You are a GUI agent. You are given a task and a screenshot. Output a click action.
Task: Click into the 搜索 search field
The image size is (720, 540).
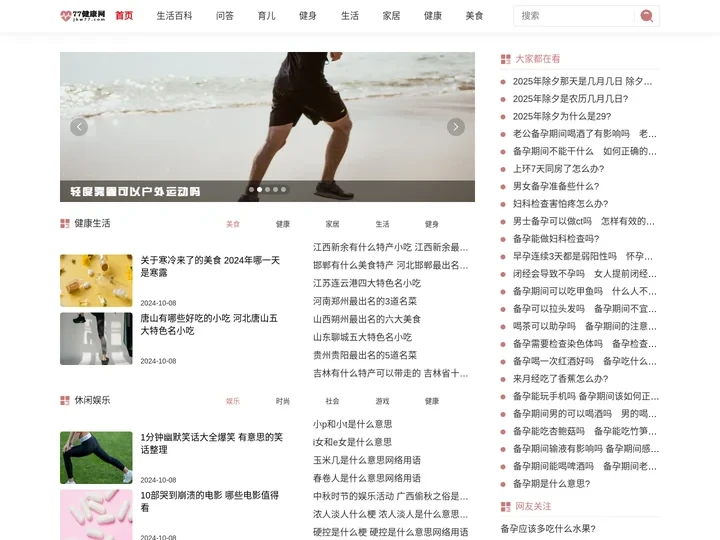click(576, 16)
